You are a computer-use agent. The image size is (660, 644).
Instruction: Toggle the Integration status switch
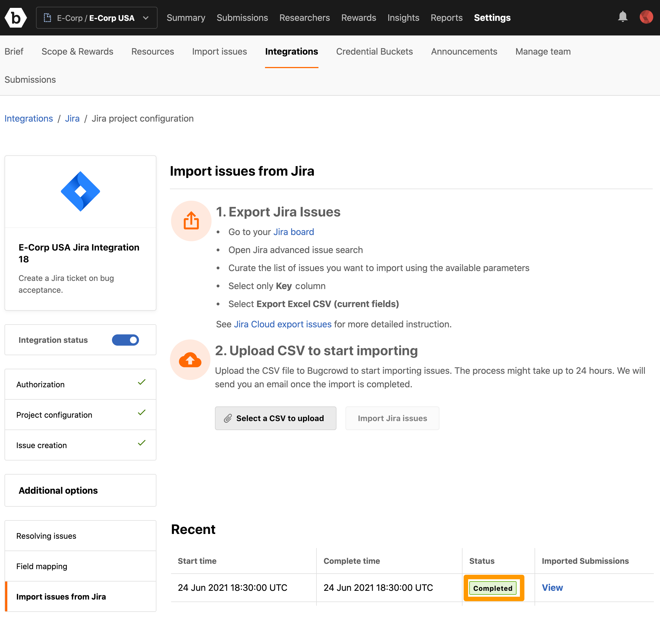(x=125, y=340)
